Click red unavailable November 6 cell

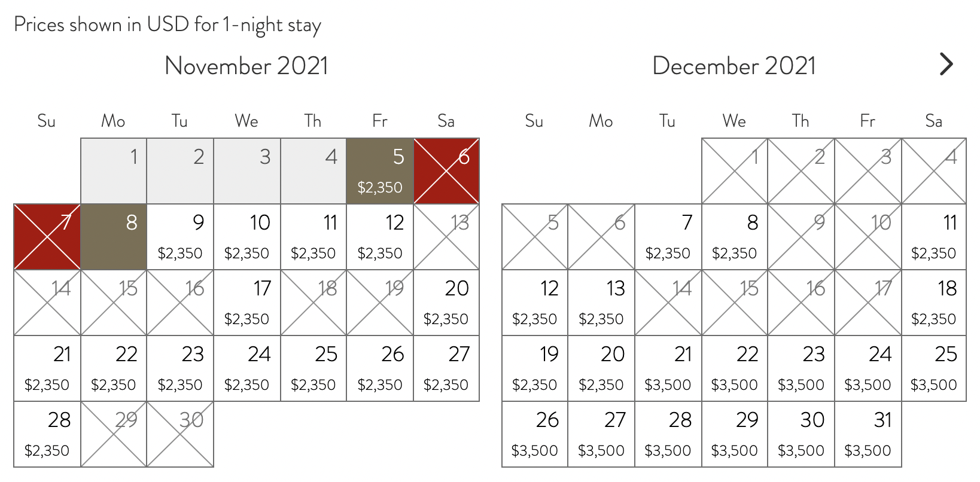click(x=446, y=171)
